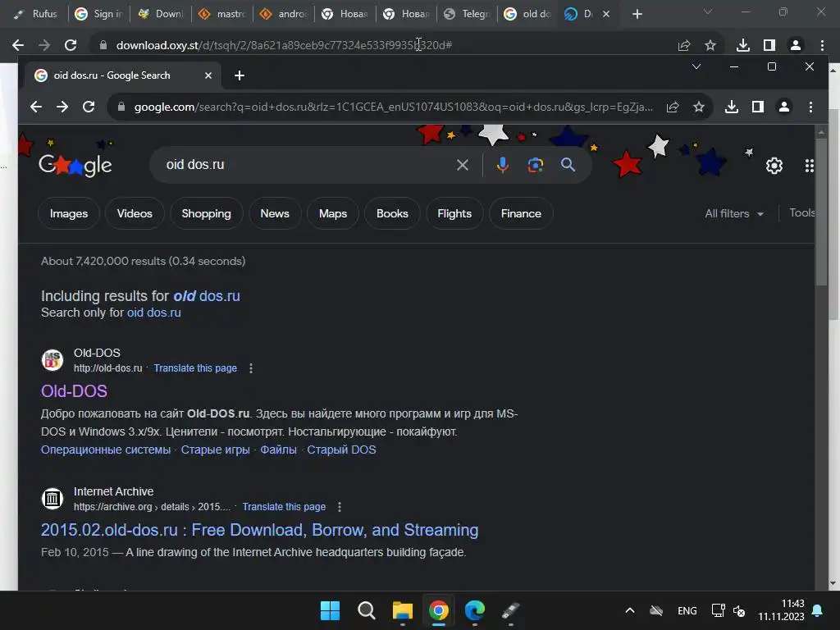Screen dimensions: 840x630
Task: Open the Google apps grid
Action: [x=809, y=166]
